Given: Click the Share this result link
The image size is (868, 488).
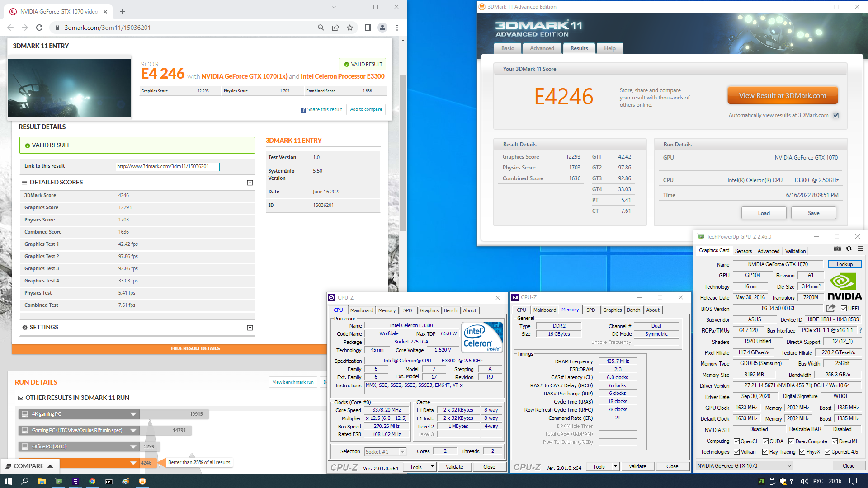Looking at the screenshot, I should coord(321,109).
